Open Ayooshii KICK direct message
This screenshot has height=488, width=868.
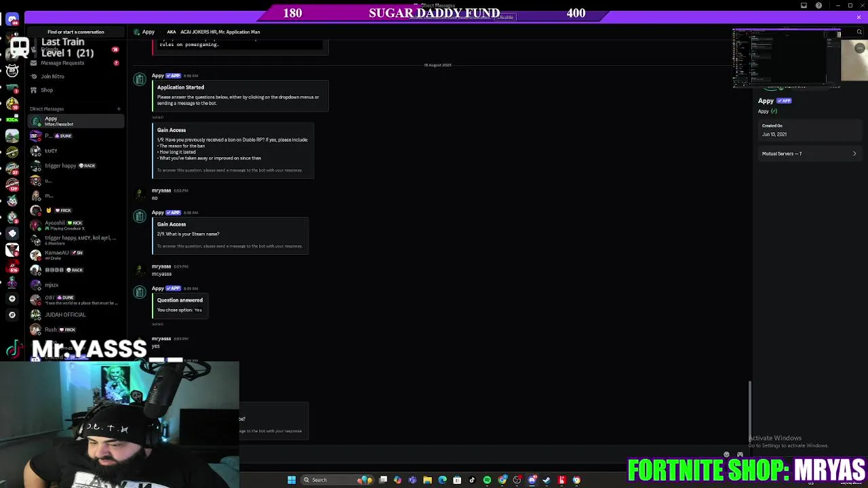pos(76,225)
